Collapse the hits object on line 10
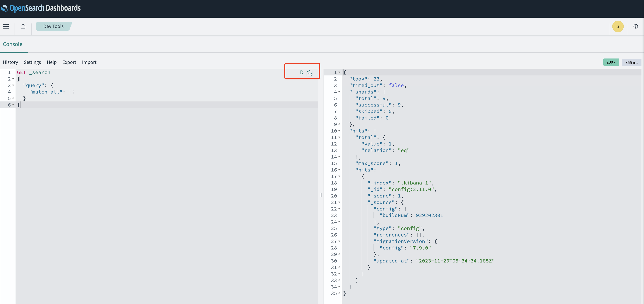 tap(339, 131)
